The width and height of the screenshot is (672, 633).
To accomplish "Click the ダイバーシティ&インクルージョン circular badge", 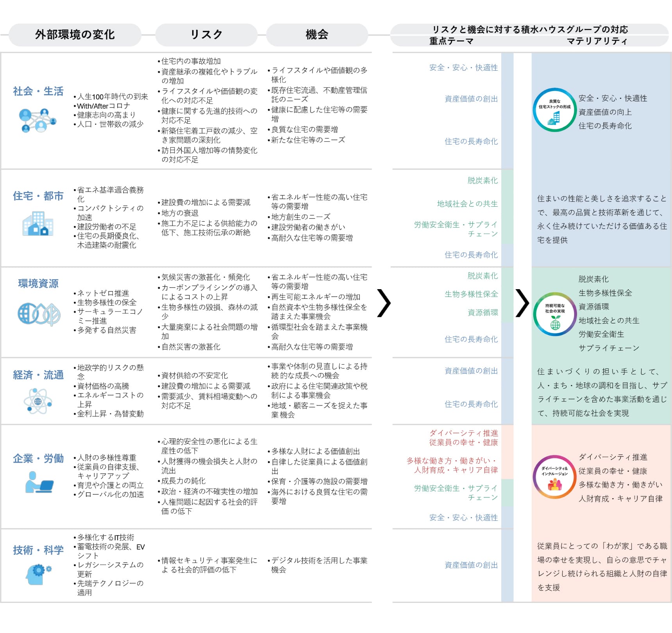I will point(554,477).
